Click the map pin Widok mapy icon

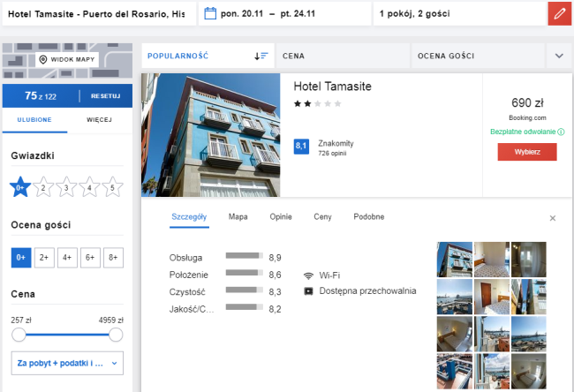pos(43,60)
